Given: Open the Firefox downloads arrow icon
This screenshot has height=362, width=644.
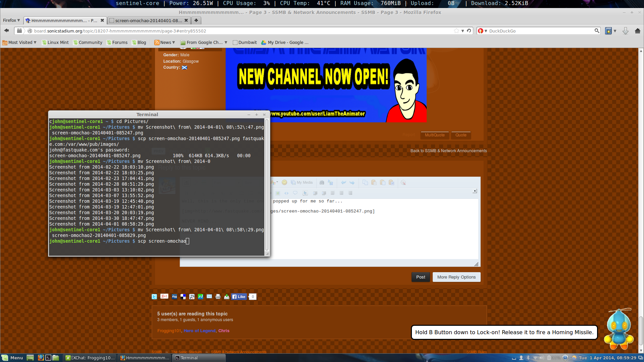Looking at the screenshot, I should 626,31.
